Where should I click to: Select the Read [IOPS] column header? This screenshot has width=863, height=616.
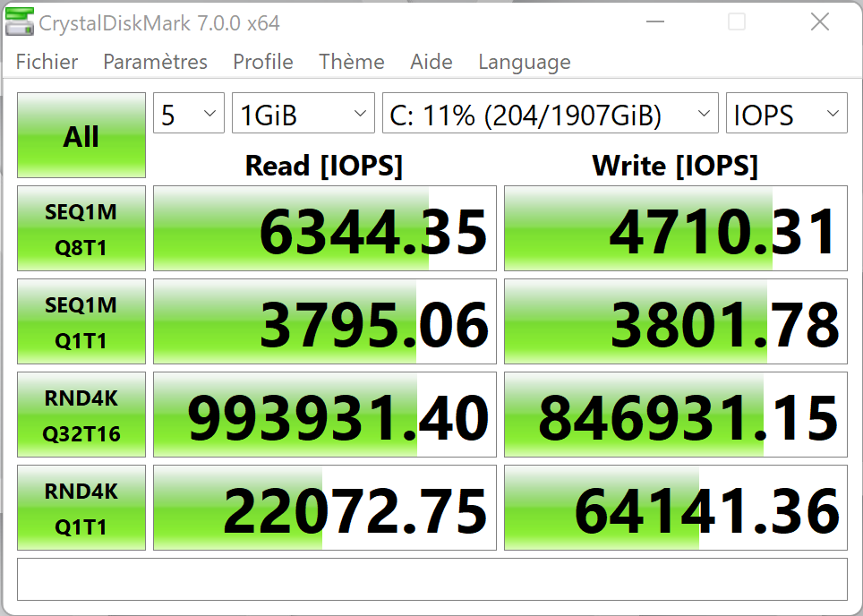[x=324, y=165]
